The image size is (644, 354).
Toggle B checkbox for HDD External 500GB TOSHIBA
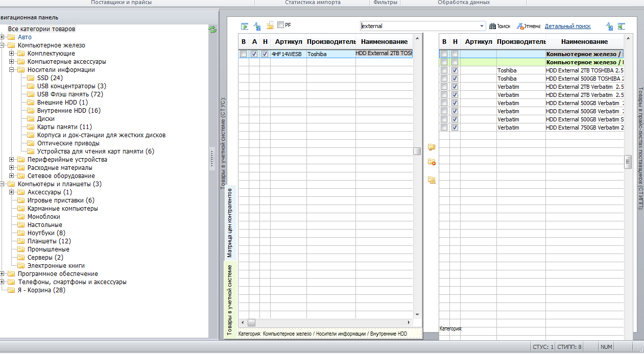point(444,79)
